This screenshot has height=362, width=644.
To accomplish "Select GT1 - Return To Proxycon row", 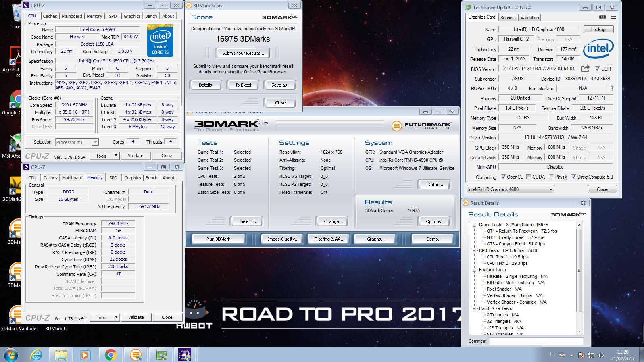I will point(522,231).
